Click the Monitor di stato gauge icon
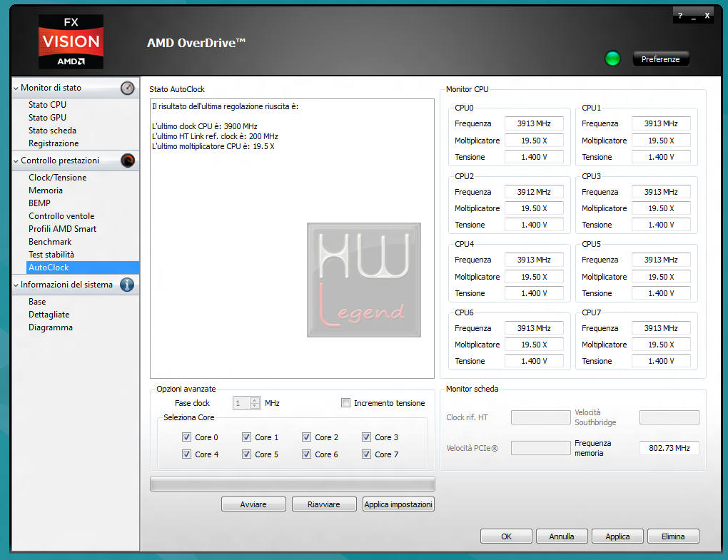728x560 pixels. pos(127,88)
